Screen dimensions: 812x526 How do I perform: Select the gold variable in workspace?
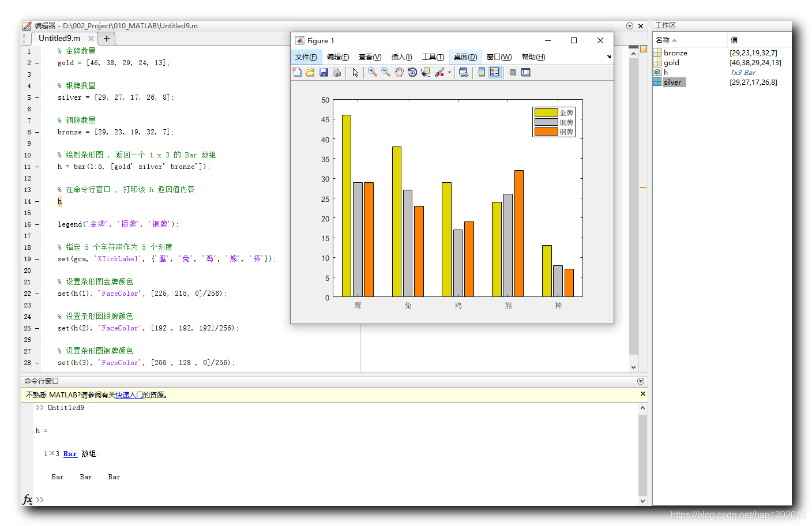pyautogui.click(x=671, y=62)
